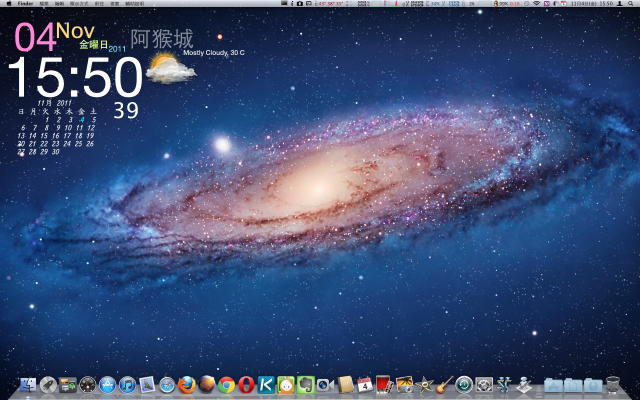
Task: Open Mail stamp icon in Dock
Action: click(147, 385)
